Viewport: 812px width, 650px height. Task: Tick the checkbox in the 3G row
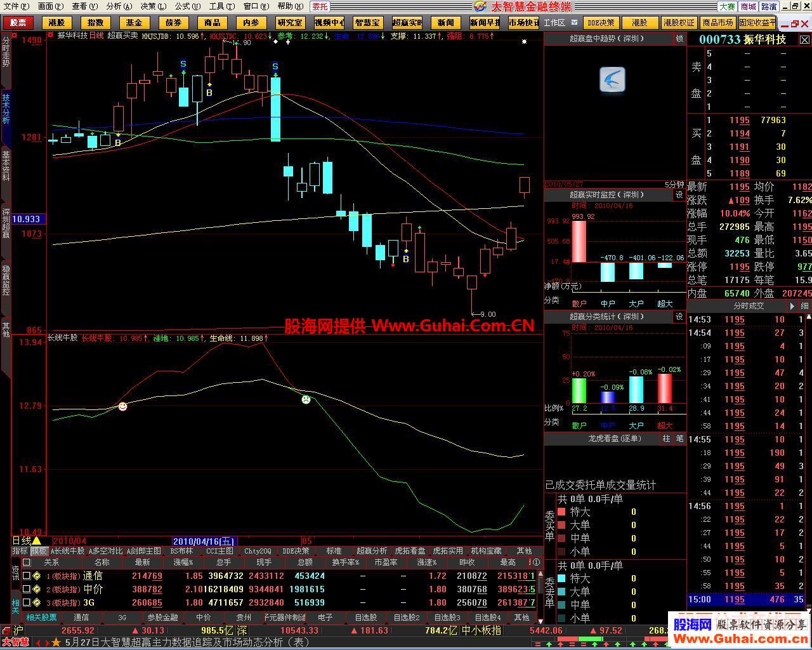point(27,602)
